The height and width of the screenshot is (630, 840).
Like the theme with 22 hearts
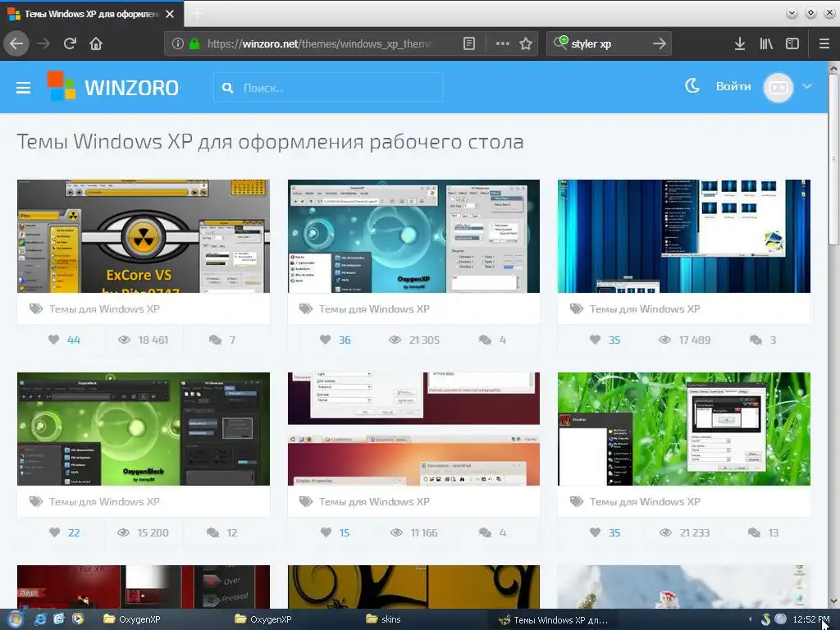pyautogui.click(x=54, y=532)
